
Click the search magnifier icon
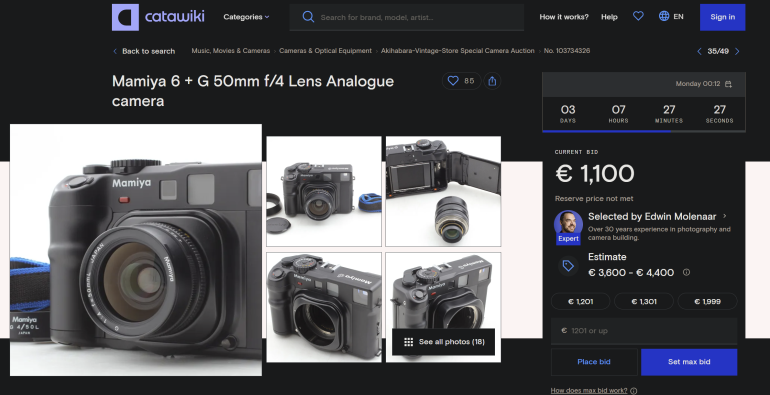tap(308, 17)
